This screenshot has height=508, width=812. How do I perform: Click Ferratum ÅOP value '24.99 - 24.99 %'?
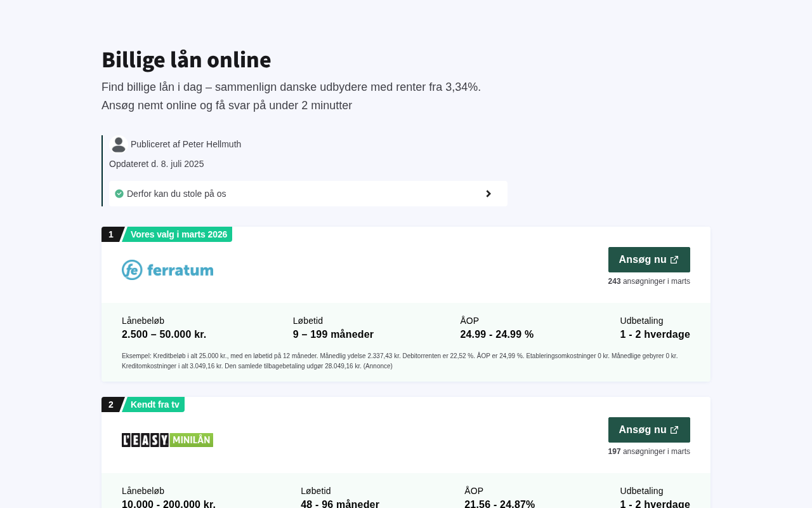click(497, 335)
